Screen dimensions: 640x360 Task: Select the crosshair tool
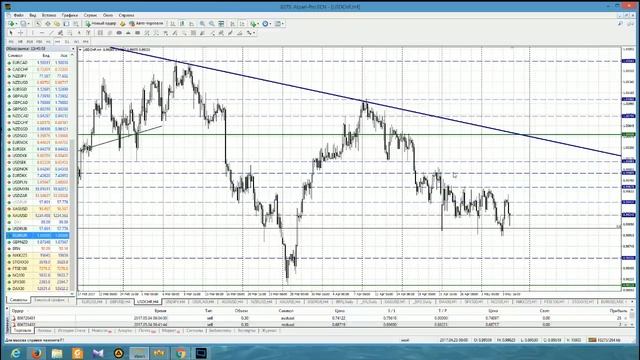(x=20, y=33)
